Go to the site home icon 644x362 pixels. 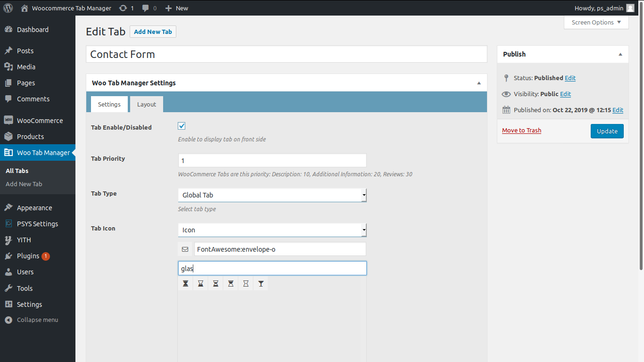[25, 8]
